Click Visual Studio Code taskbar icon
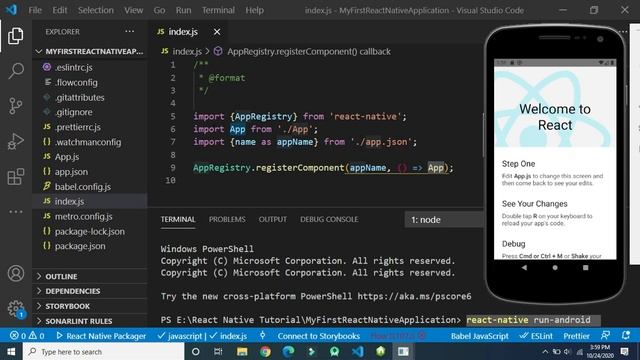 (x=358, y=351)
